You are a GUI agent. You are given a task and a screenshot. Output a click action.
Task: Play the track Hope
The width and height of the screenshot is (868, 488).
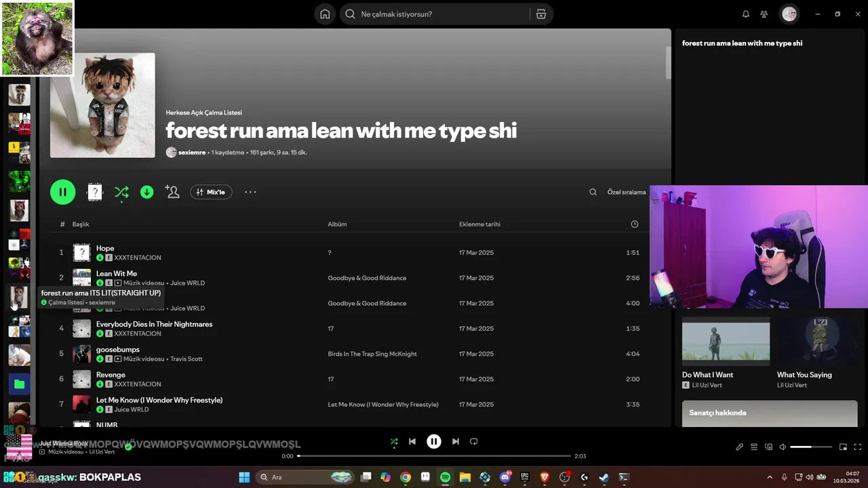point(105,249)
